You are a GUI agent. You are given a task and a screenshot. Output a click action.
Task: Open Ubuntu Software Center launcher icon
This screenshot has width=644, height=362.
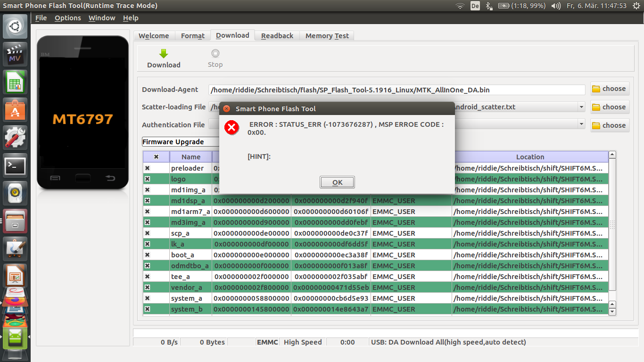tap(15, 110)
